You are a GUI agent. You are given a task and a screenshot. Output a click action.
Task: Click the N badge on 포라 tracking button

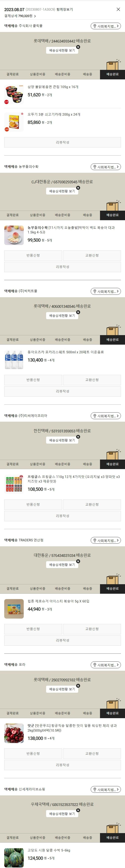point(78,685)
